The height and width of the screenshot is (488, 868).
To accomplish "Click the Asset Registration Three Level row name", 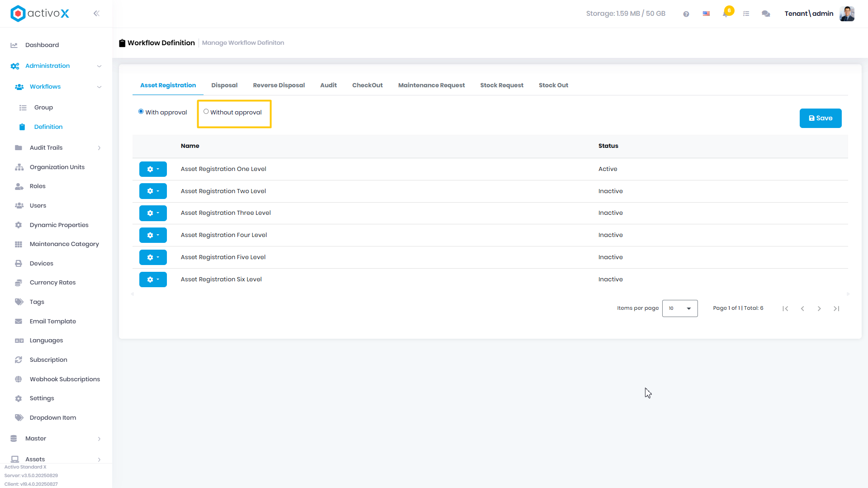I will [226, 213].
